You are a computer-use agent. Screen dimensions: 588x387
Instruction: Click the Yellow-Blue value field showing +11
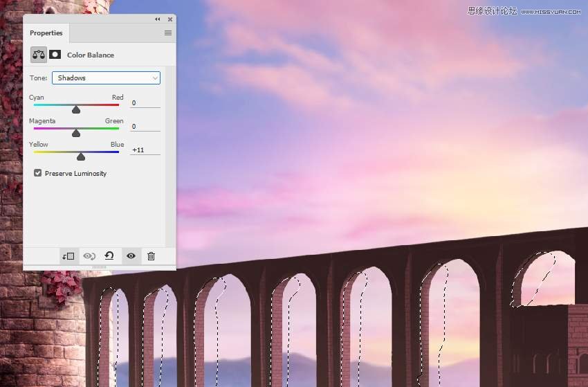pos(145,150)
